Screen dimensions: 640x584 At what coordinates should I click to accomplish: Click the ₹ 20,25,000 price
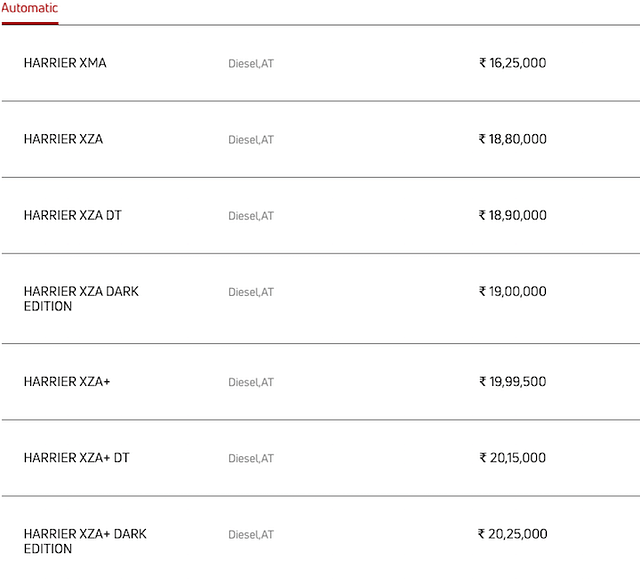point(513,534)
